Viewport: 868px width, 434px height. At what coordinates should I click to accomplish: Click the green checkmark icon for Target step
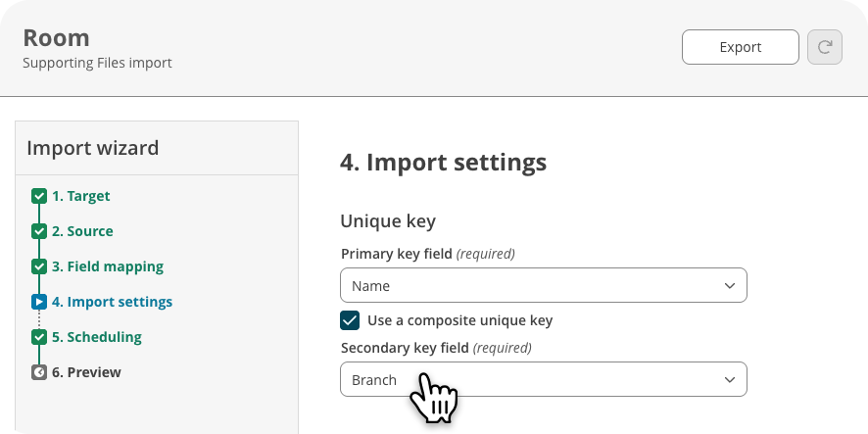click(x=39, y=196)
